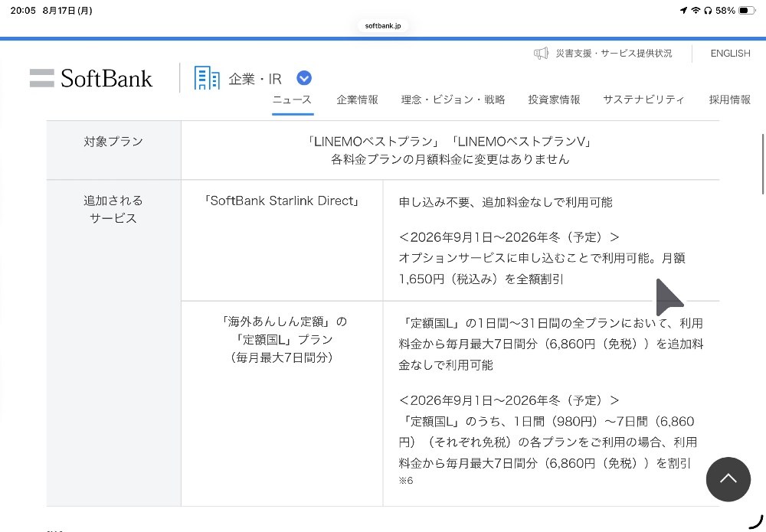The height and width of the screenshot is (532, 766).
Task: Click 1,650円(税込み)を全額割引 text
Action: (x=481, y=279)
